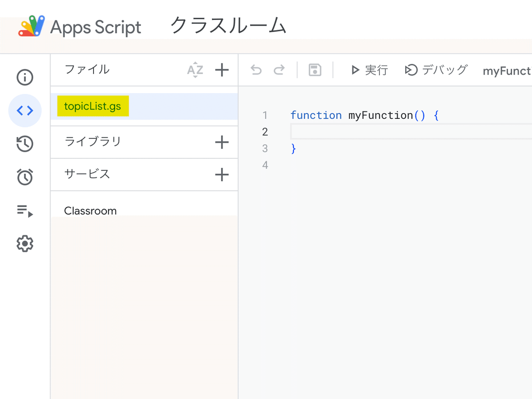
Task: Click the ファイル header label
Action: (87, 69)
